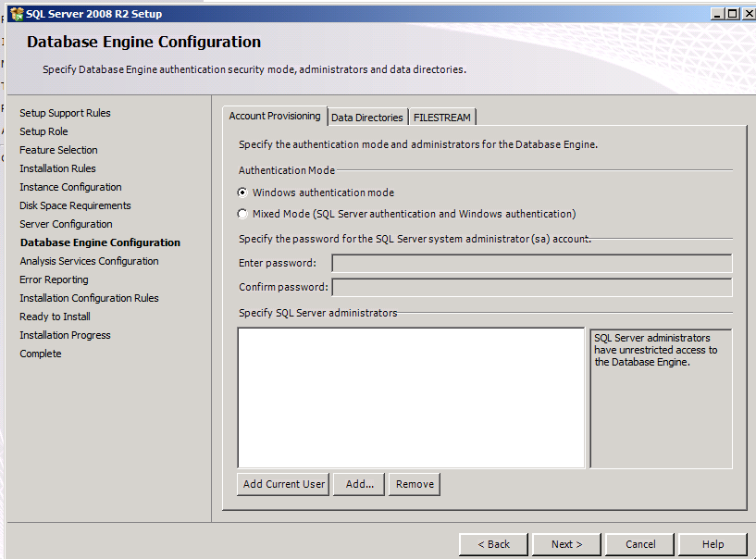Select the Feature Selection step
This screenshot has height=559, width=756.
tap(58, 150)
